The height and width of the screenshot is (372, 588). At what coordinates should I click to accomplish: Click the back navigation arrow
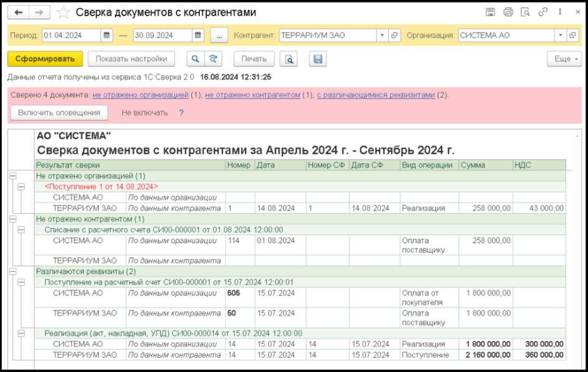19,12
